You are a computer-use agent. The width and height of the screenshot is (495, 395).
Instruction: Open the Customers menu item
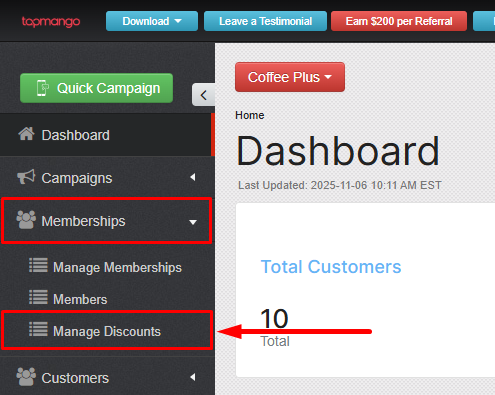pyautogui.click(x=106, y=378)
